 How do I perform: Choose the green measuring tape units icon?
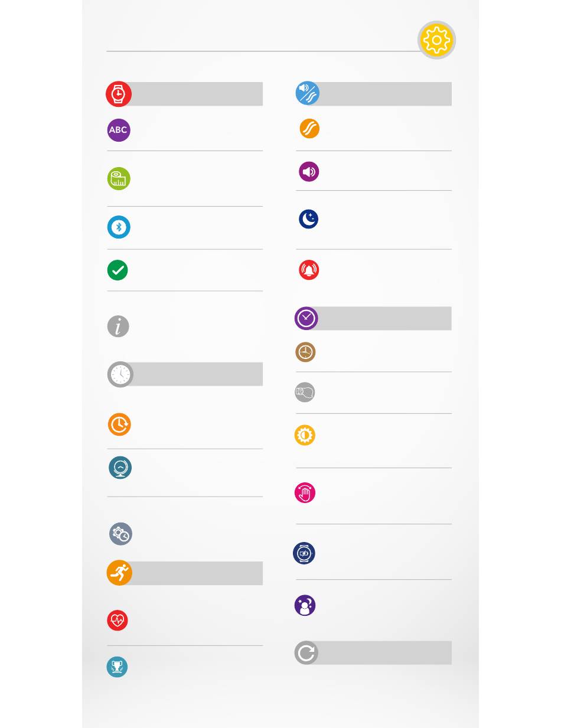coord(119,179)
